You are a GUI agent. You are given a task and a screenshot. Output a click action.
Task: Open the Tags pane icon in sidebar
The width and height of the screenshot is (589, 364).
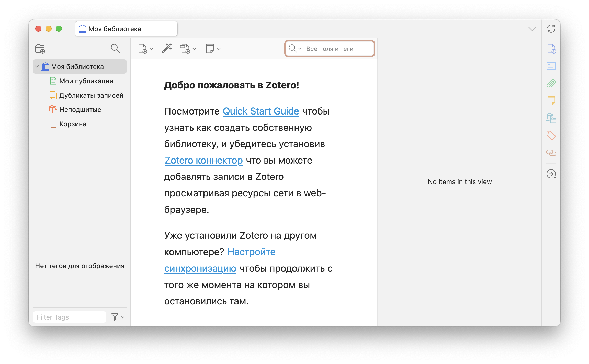tap(551, 135)
